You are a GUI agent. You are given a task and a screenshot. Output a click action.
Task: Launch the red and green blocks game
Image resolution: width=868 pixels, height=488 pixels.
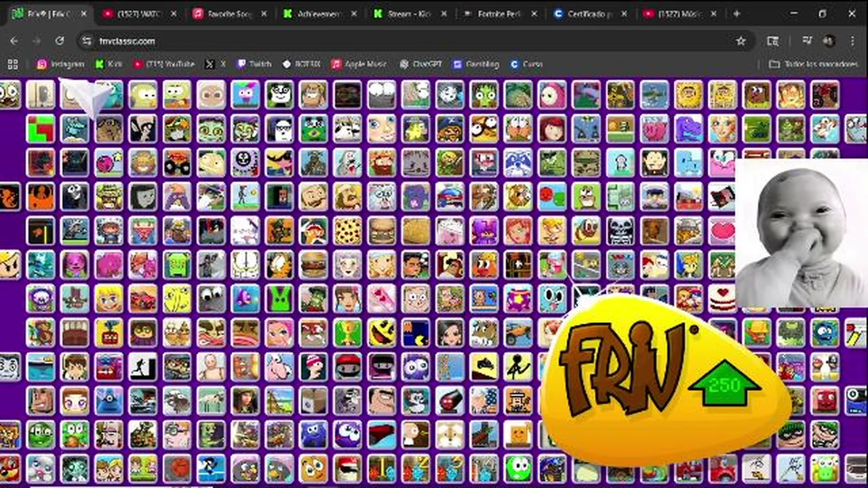(41, 129)
